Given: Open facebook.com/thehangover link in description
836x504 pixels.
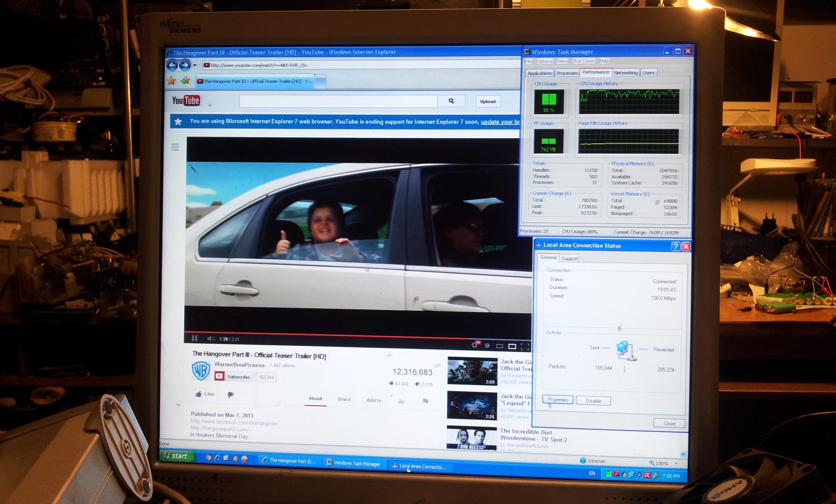Looking at the screenshot, I should 234,423.
